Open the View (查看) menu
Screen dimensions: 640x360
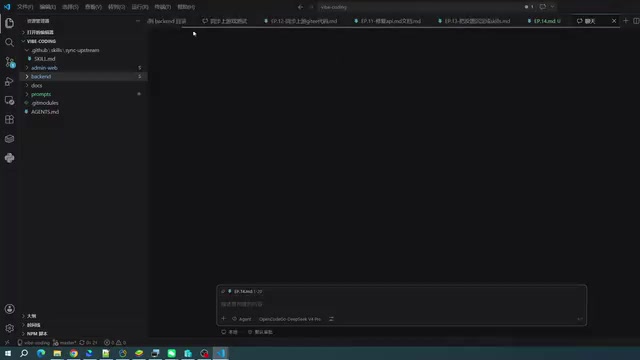point(93,7)
